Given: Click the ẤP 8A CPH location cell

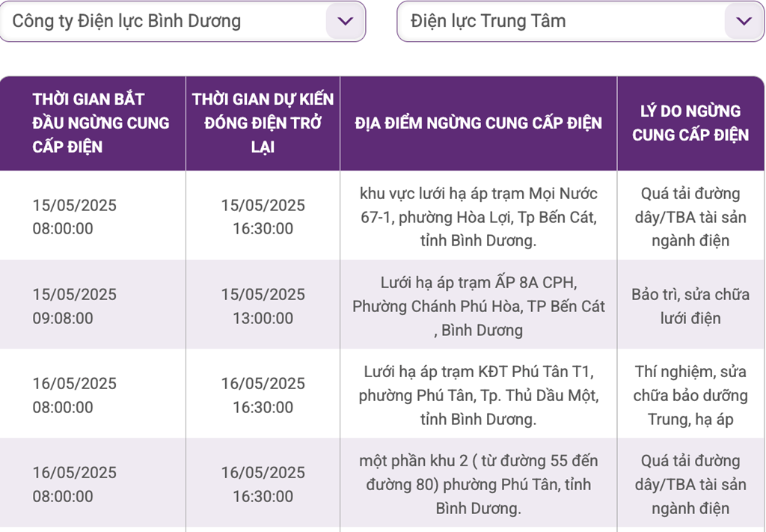Looking at the screenshot, I should [478, 306].
